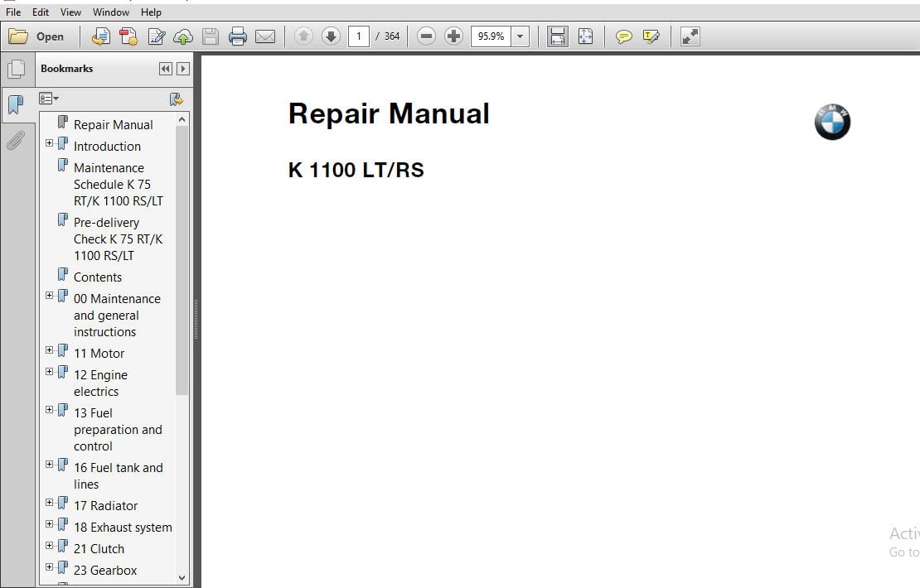The height and width of the screenshot is (588, 920).
Task: Zoom out with the minus button
Action: [427, 36]
